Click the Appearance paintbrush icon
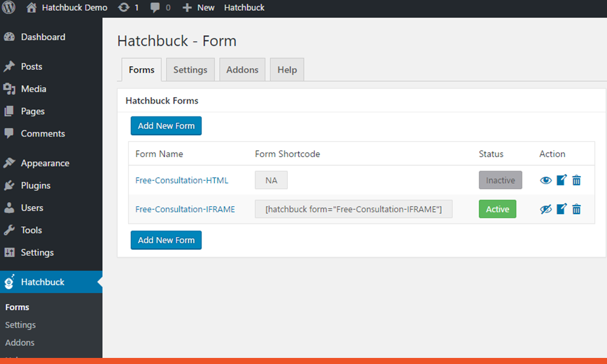 coord(9,163)
